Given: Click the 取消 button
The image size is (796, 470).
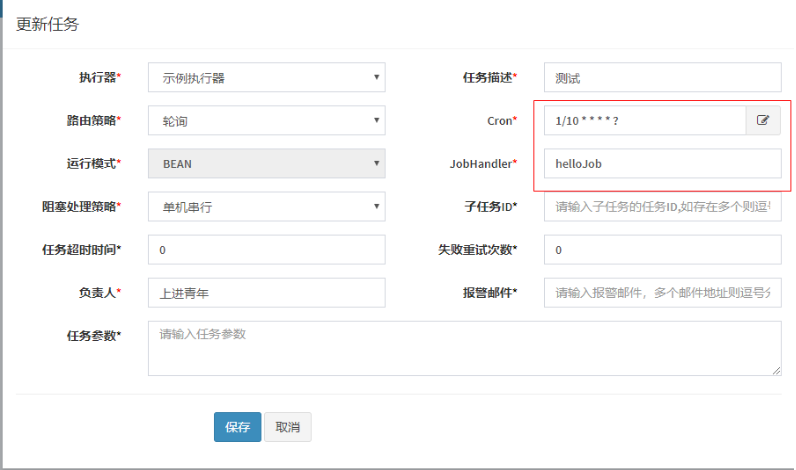Looking at the screenshot, I should point(288,427).
